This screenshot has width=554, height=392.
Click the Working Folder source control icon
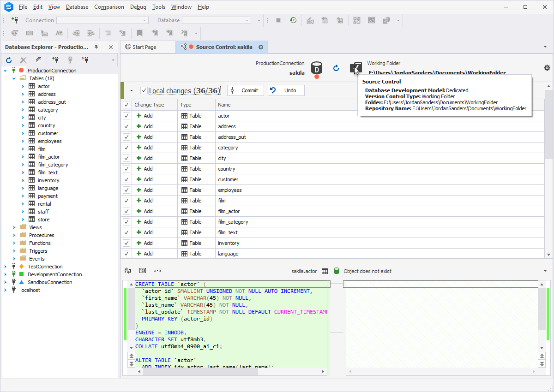[355, 68]
